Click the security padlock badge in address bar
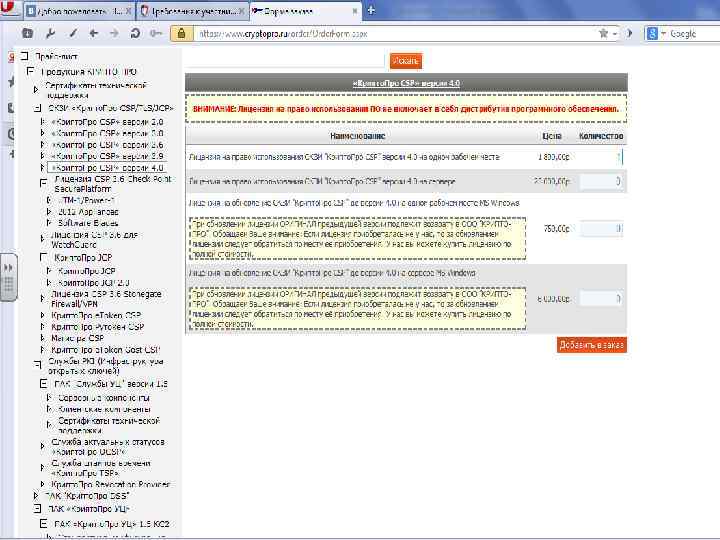This screenshot has width=720, height=540. pos(181,34)
